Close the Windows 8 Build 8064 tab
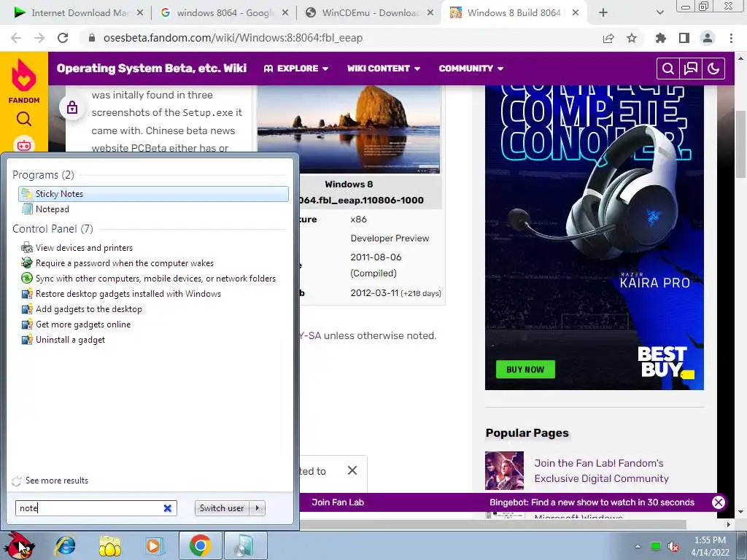The height and width of the screenshot is (560, 747). coord(576,13)
